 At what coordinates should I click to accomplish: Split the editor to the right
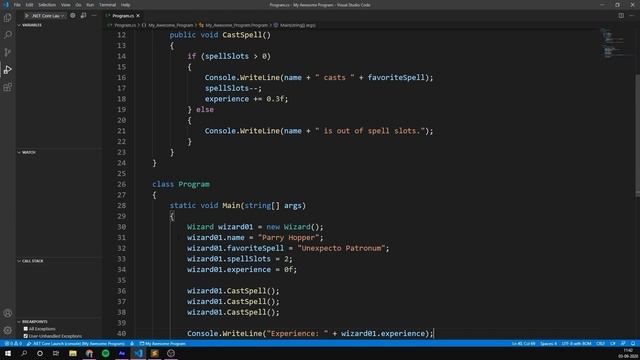tap(621, 16)
